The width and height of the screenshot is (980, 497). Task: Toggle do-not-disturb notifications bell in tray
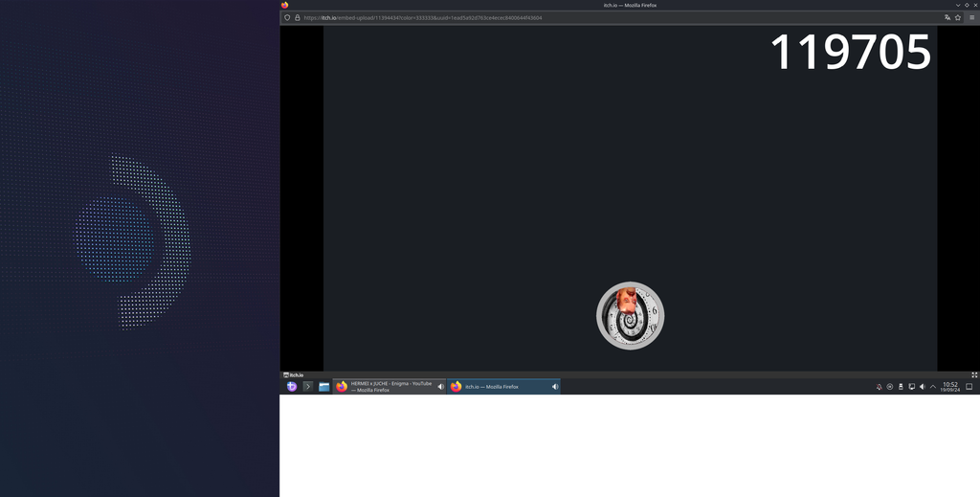(880, 387)
